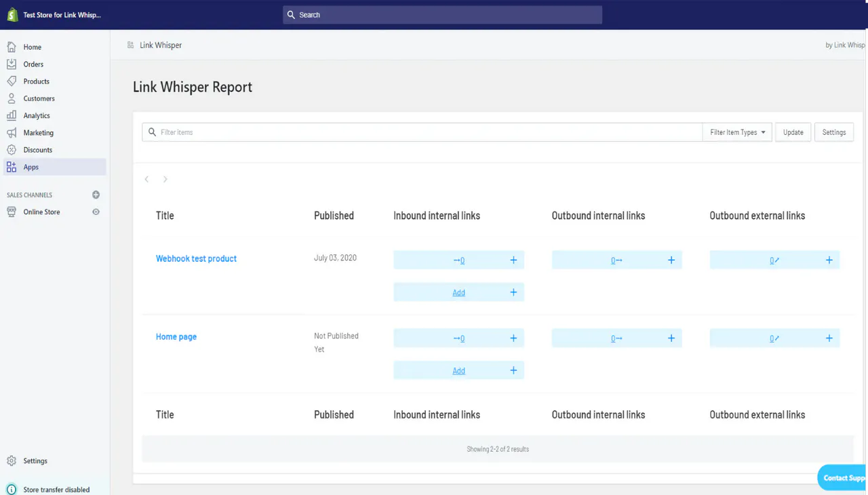
Task: Click the Orders inbox icon
Action: click(x=12, y=64)
